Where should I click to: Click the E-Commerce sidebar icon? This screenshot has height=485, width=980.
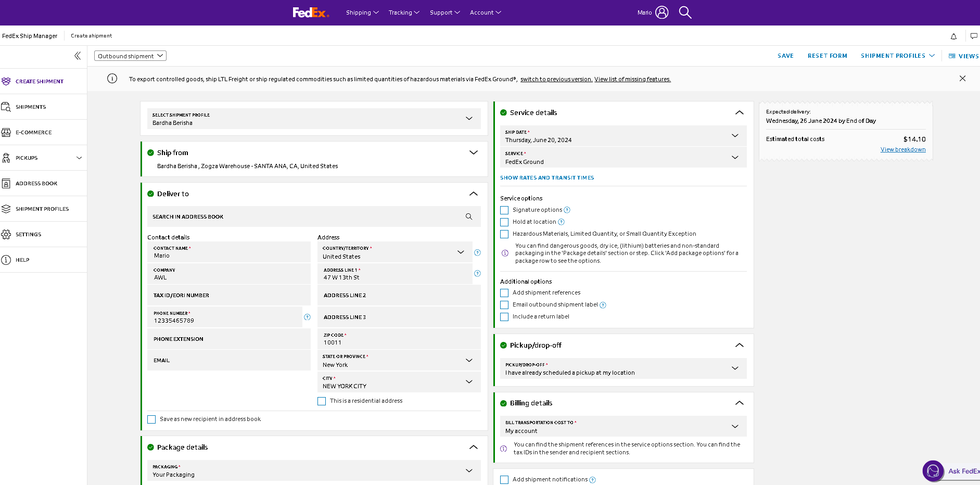[6, 132]
